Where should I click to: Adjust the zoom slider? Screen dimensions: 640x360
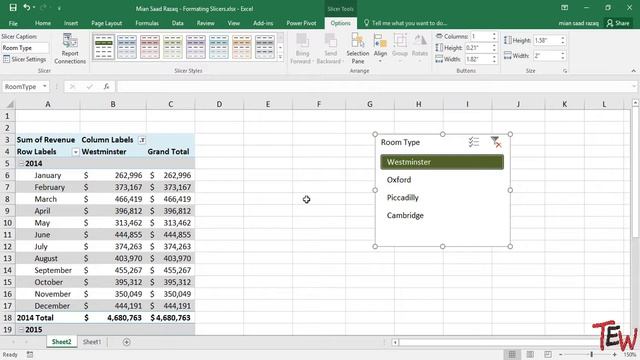point(591,355)
